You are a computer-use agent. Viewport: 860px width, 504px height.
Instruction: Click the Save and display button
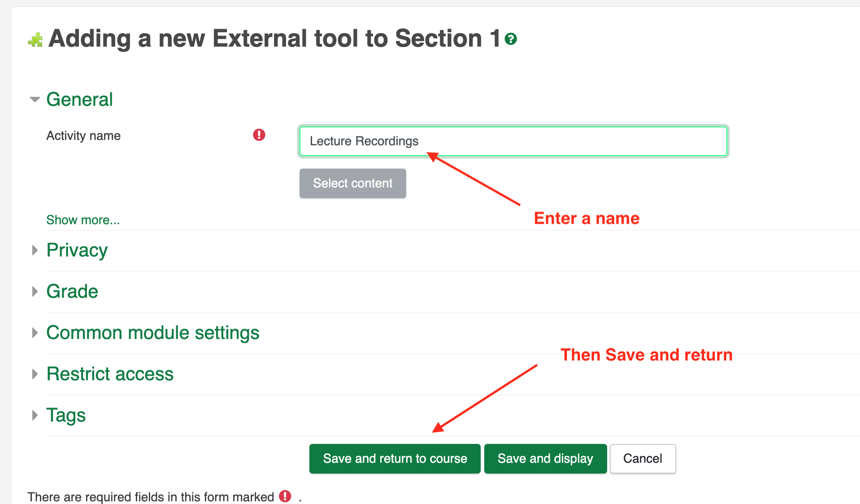point(545,459)
